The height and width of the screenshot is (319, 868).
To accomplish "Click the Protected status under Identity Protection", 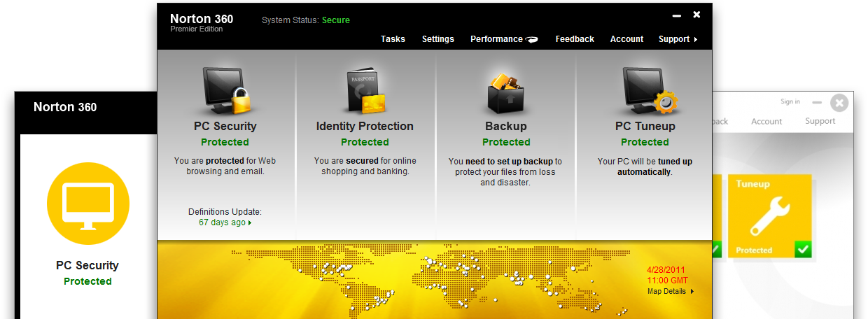I will [x=365, y=142].
